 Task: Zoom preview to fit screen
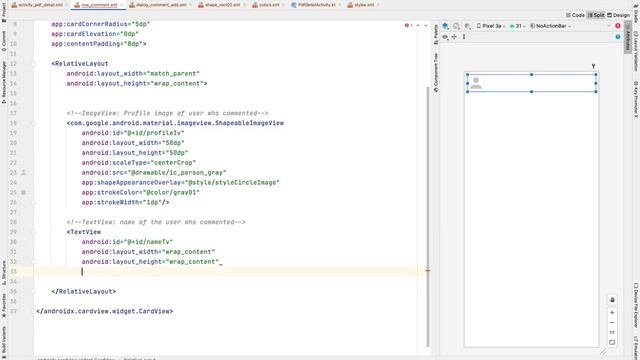click(612, 342)
